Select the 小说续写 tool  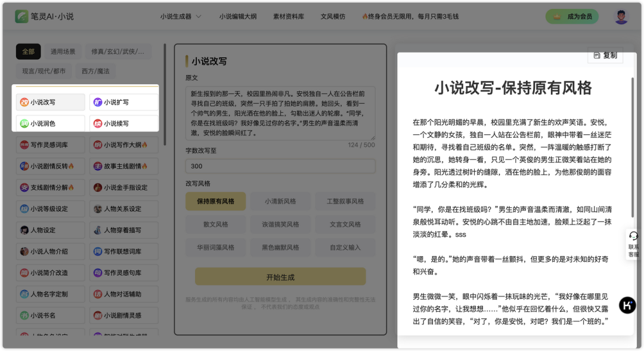point(123,122)
